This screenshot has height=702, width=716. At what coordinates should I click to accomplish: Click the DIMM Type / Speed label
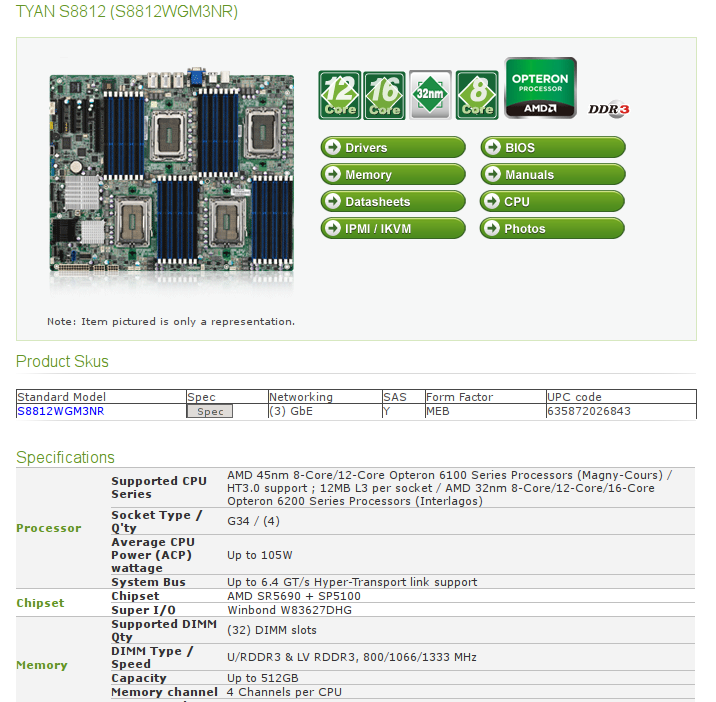pyautogui.click(x=152, y=657)
